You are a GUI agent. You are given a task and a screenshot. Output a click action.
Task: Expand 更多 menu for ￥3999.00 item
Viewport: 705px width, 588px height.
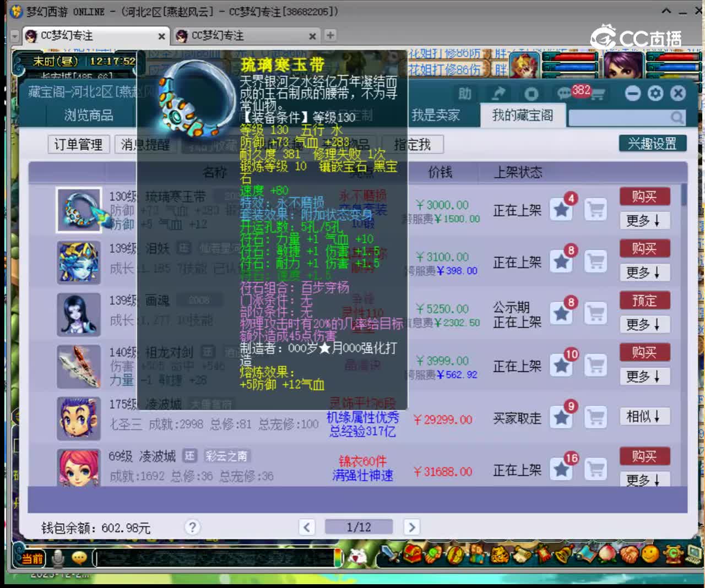pos(644,377)
